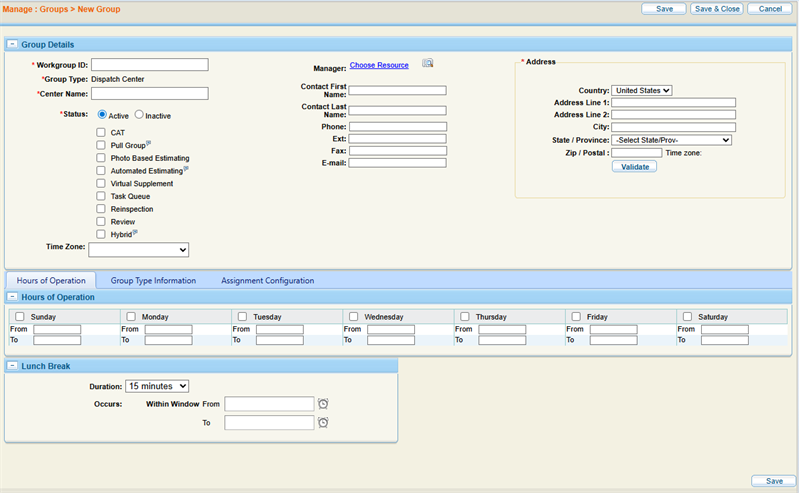Click the Validate address button
This screenshot has width=799, height=493.
(634, 167)
